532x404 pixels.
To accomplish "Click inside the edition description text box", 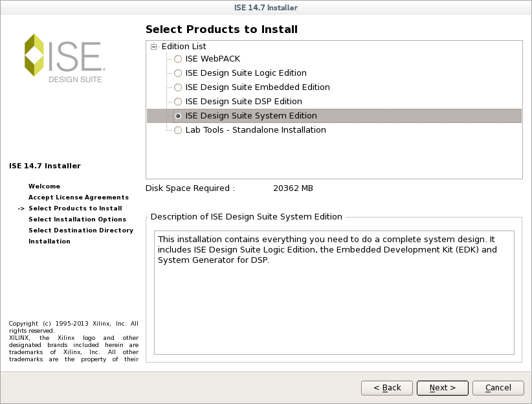I will tap(334, 293).
